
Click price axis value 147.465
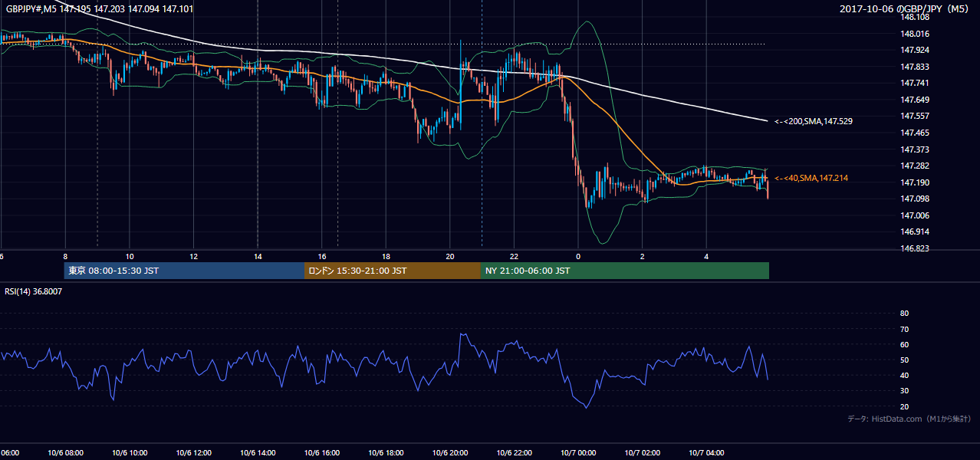coord(915,133)
